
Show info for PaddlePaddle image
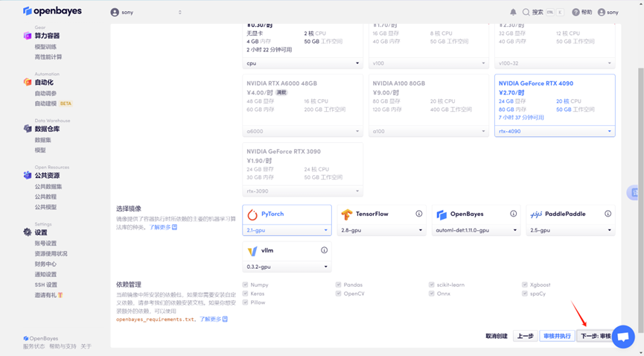608,214
